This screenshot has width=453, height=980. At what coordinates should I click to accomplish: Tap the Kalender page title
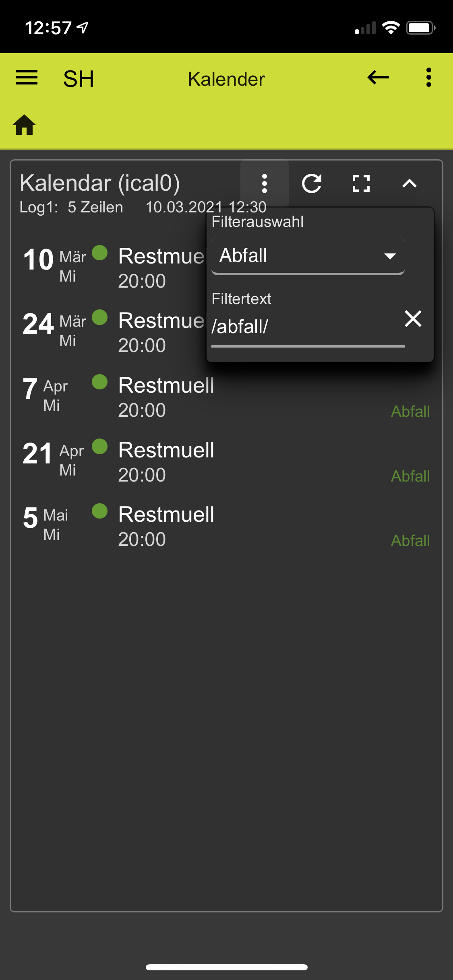pos(226,79)
